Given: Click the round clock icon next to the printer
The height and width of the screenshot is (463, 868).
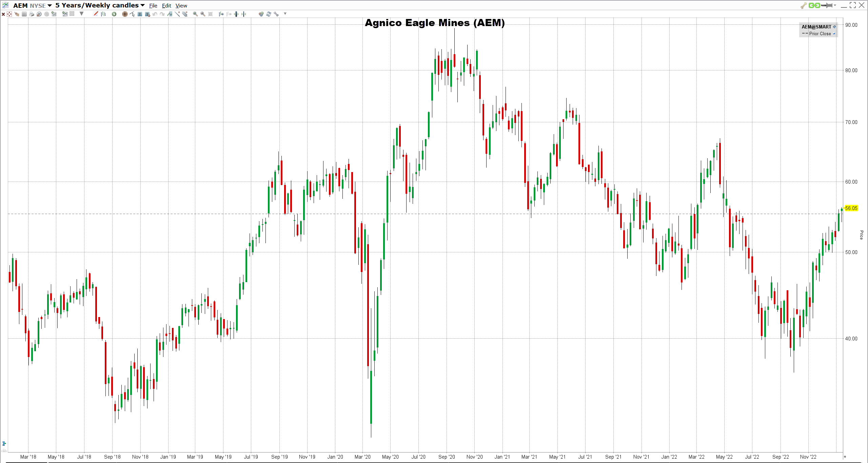Looking at the screenshot, I should click(x=39, y=14).
